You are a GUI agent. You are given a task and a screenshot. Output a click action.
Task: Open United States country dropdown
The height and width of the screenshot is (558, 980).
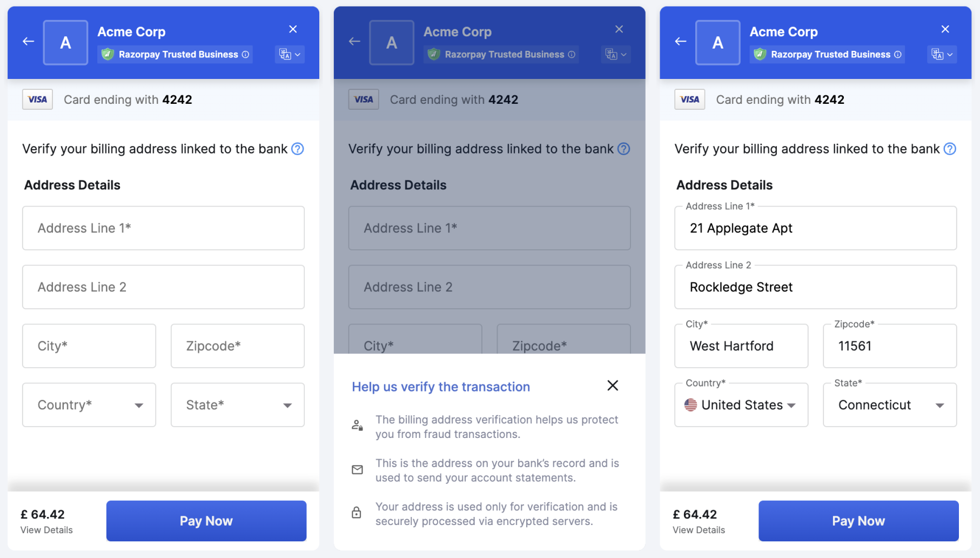coord(741,405)
